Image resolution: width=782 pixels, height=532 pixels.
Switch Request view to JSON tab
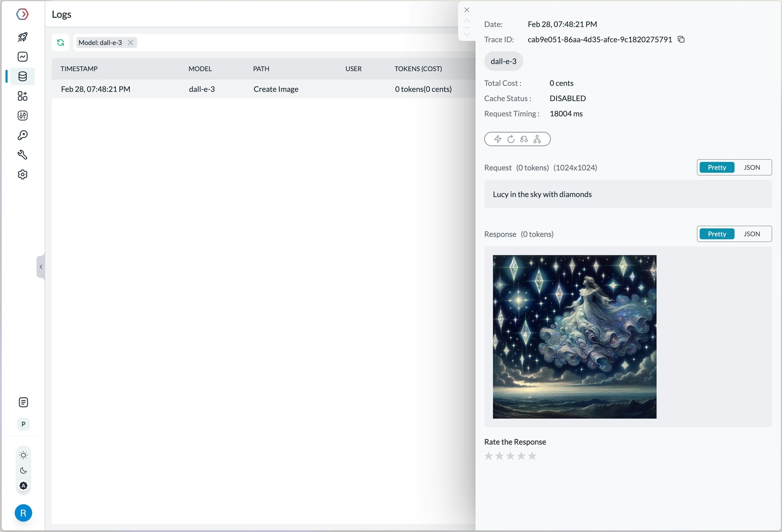[751, 167]
